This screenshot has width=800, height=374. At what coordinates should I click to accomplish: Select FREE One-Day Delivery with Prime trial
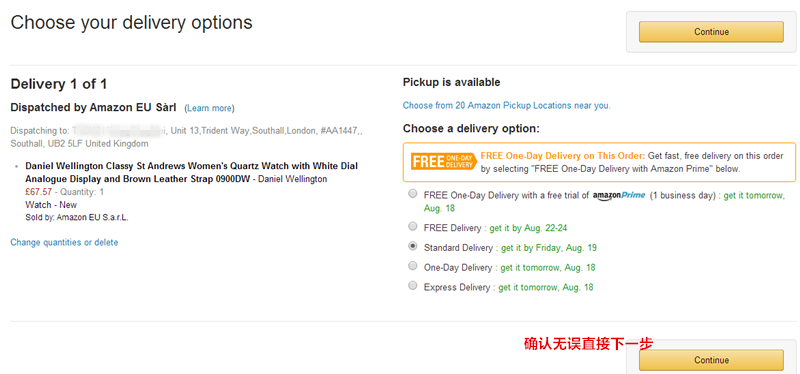click(x=412, y=194)
